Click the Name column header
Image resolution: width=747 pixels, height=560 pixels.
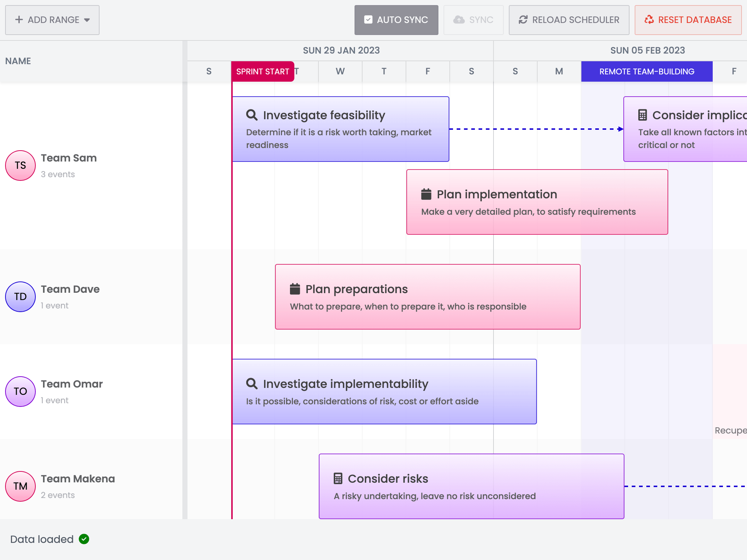18,61
